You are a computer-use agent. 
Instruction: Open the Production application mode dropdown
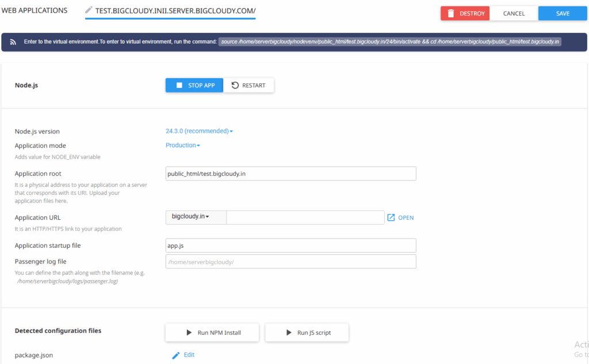pos(182,145)
